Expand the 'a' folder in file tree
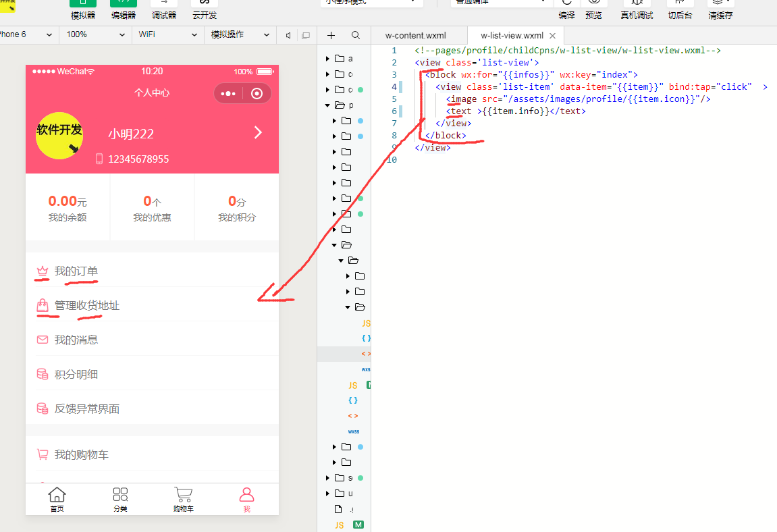 [x=327, y=59]
